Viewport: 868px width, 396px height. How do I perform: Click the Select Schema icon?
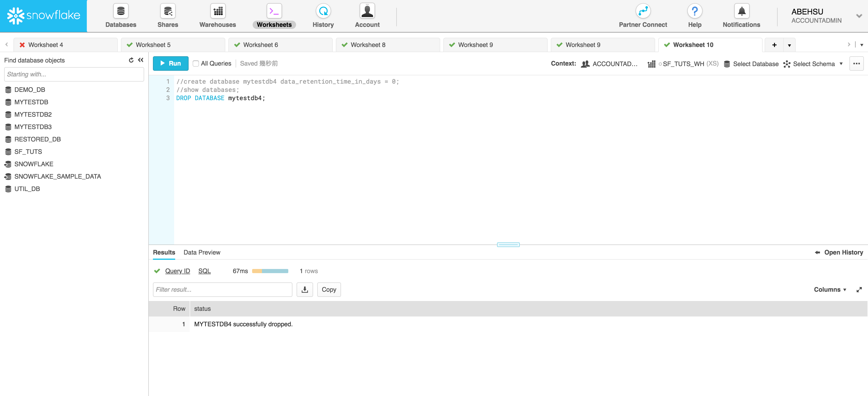(786, 64)
